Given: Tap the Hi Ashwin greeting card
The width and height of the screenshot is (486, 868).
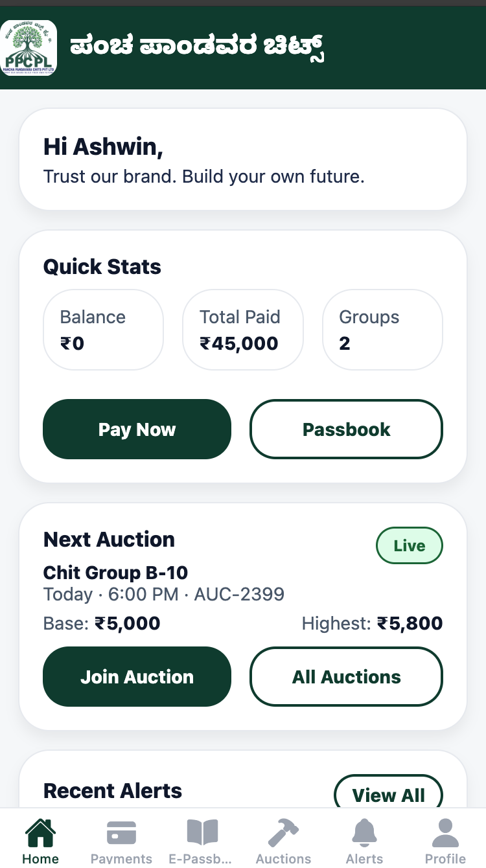Looking at the screenshot, I should [243, 159].
